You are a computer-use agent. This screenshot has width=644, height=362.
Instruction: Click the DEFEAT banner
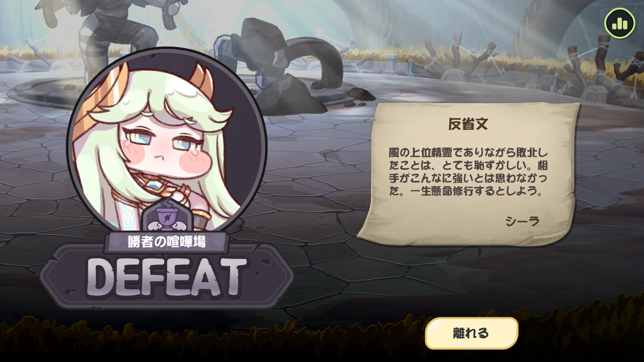click(x=167, y=277)
